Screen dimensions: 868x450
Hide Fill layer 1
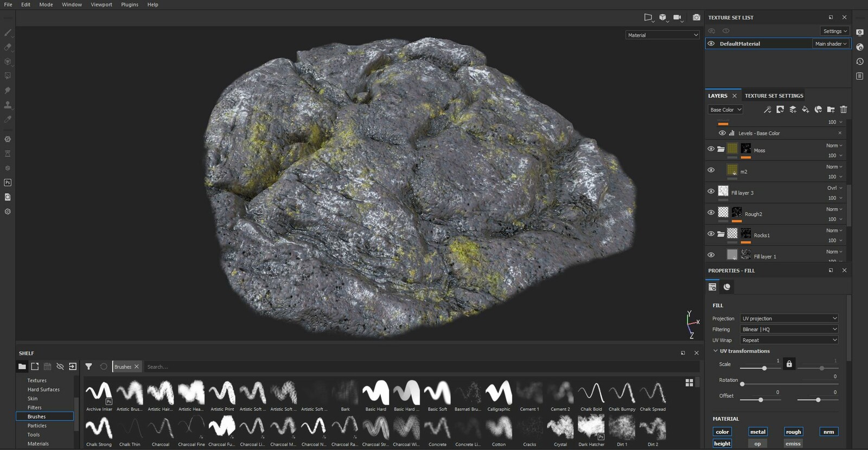pos(711,255)
